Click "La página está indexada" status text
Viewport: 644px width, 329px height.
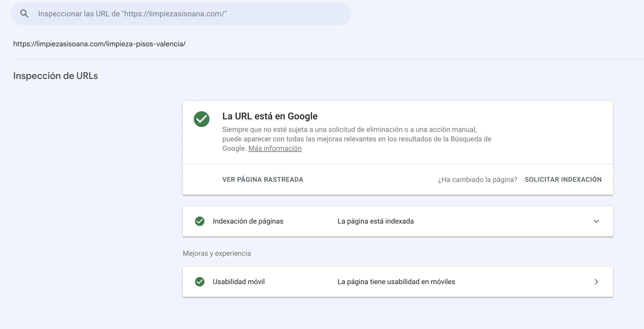376,221
